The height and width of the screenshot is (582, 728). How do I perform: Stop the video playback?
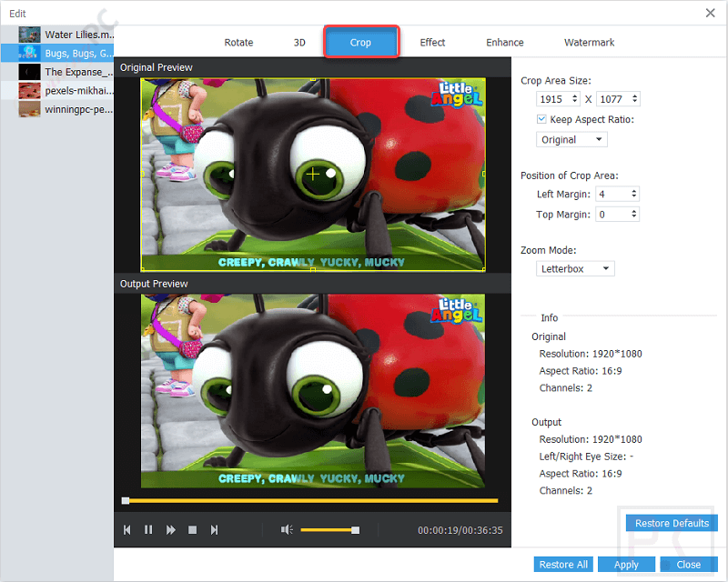pyautogui.click(x=192, y=529)
